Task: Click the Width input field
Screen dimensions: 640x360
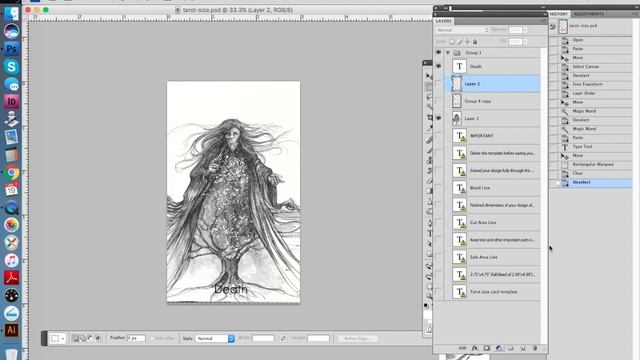Action: [x=263, y=338]
